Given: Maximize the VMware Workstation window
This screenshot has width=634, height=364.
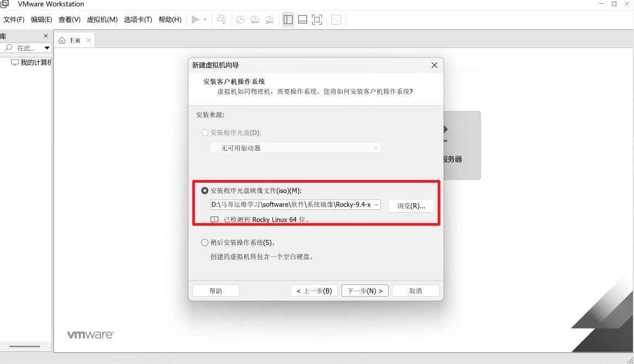Looking at the screenshot, I should click(x=614, y=4).
